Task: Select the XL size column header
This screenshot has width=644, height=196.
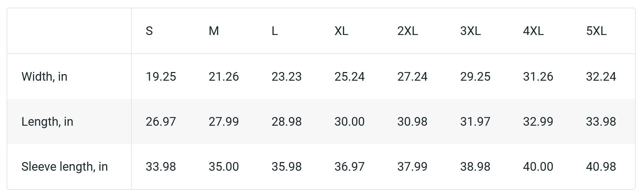Action: tap(341, 31)
